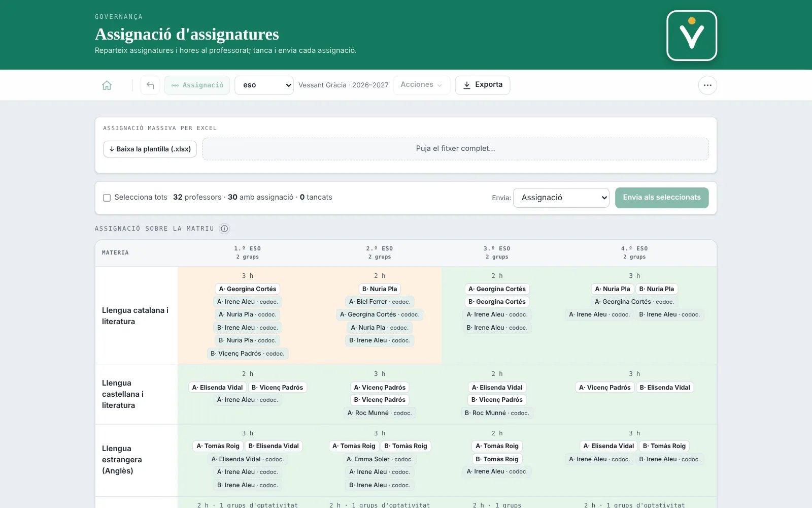Download the template with Baixa la plantilla (.xlsx)

[150, 149]
